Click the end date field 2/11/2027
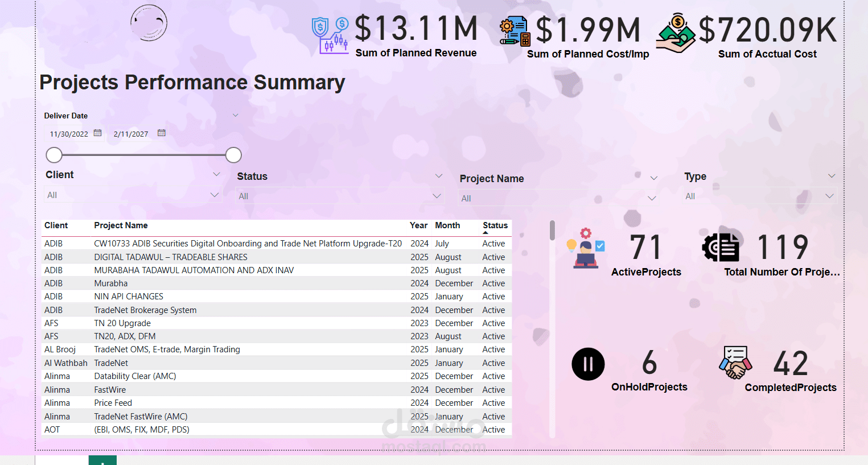 131,134
